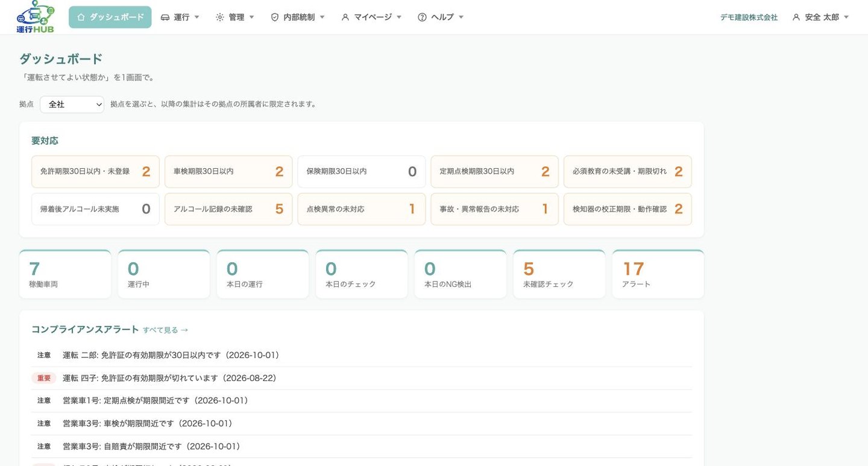Open the 定期点検期限30日以内 card
The height and width of the screenshot is (466, 868).
click(495, 172)
